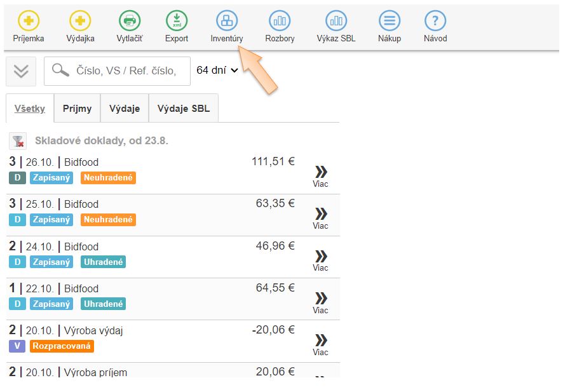Switch to the Príjmy tab
Screen dimensions: 563x392
(x=77, y=109)
